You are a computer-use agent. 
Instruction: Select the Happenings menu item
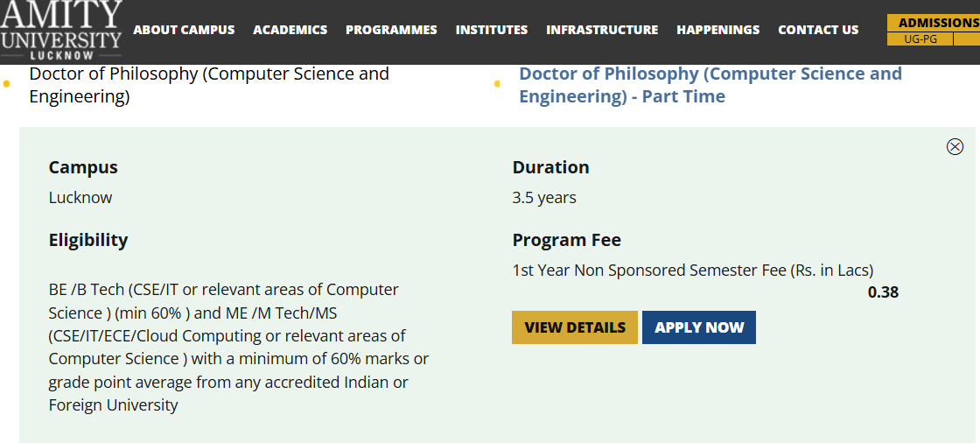pos(717,30)
